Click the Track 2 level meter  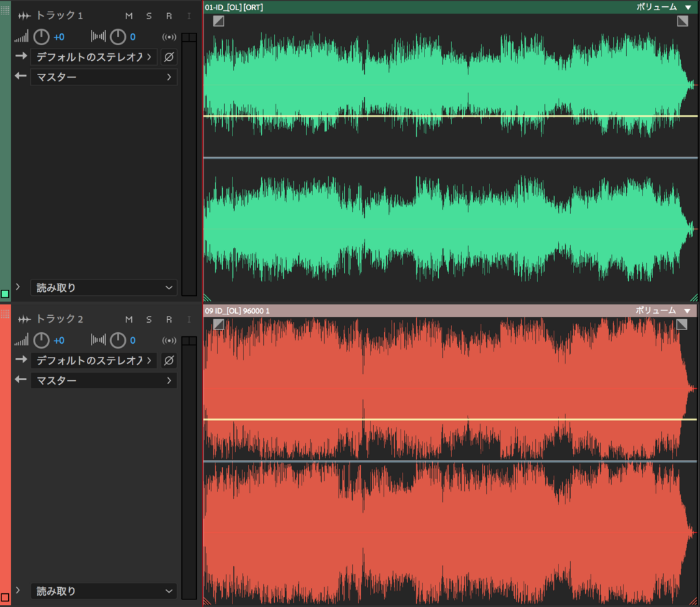[189, 468]
